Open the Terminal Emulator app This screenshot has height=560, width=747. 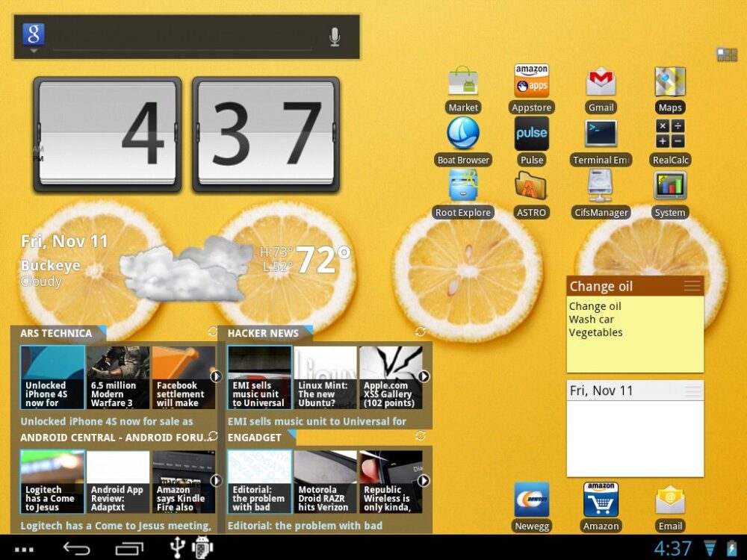[601, 134]
